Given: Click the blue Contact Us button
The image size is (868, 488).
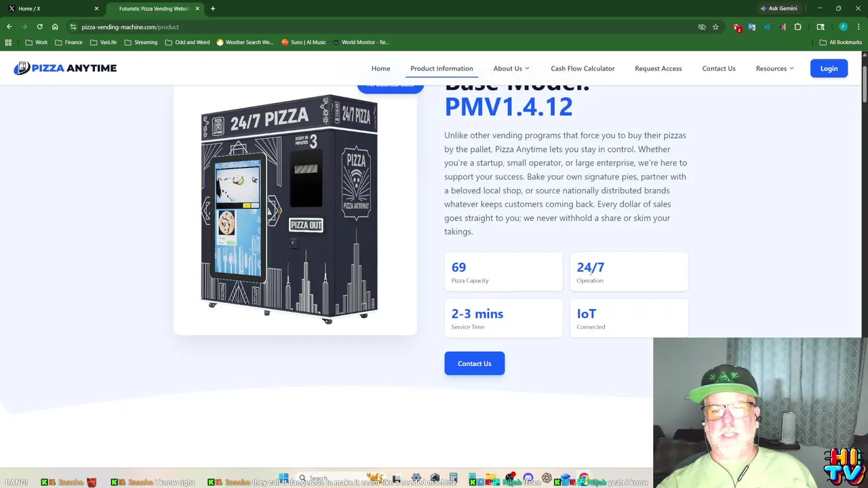Looking at the screenshot, I should (x=475, y=363).
